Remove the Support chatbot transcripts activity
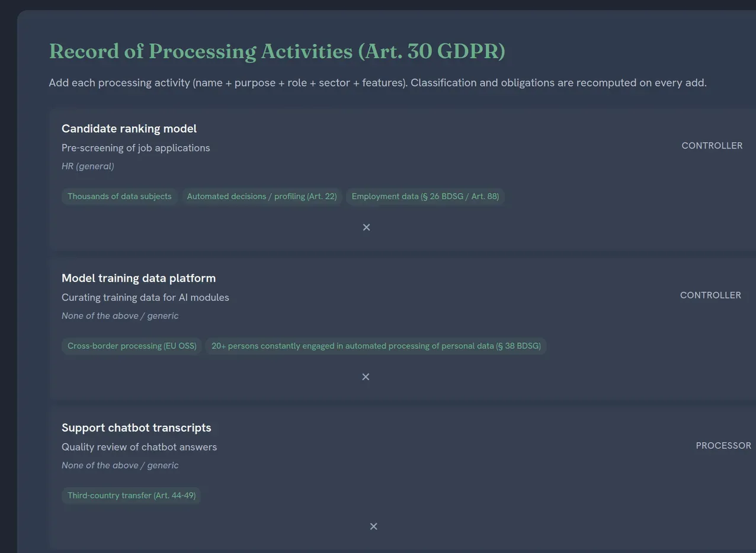The width and height of the screenshot is (756, 553). click(373, 526)
